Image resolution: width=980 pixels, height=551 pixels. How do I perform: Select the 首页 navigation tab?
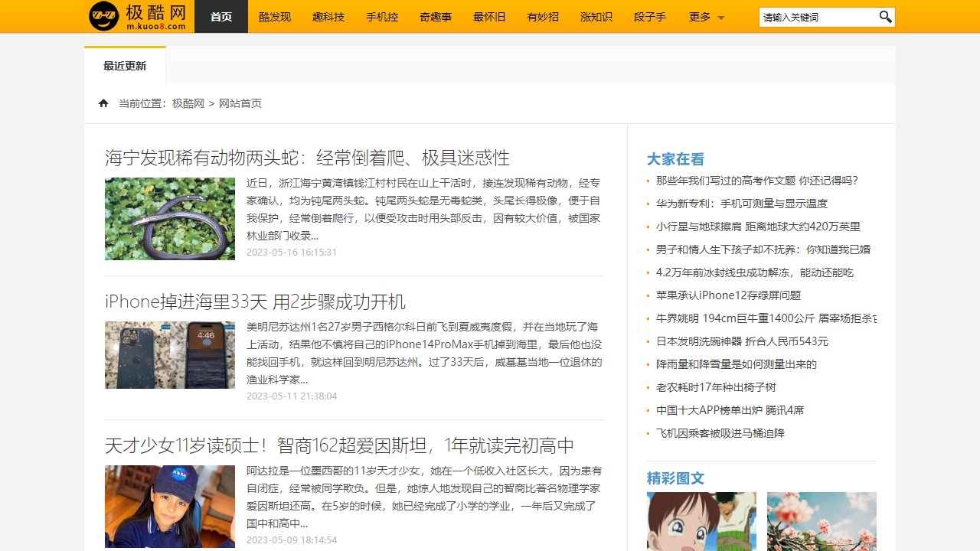pyautogui.click(x=220, y=16)
